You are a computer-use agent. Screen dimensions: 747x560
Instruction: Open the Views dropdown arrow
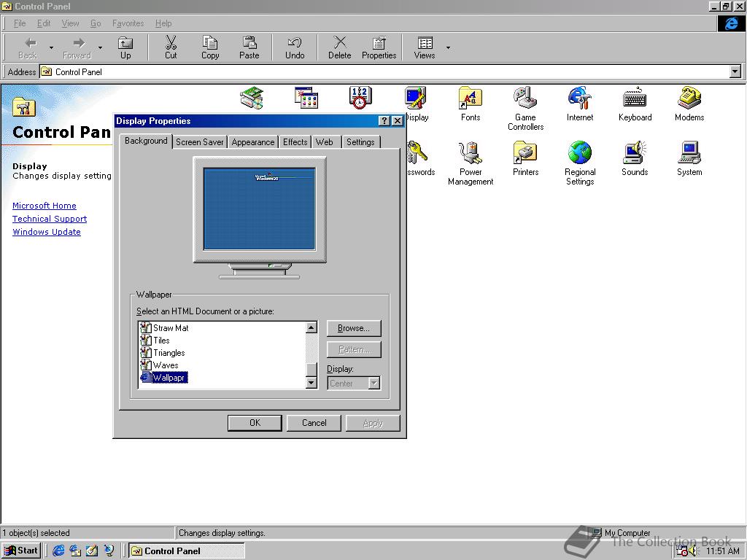[x=448, y=48]
